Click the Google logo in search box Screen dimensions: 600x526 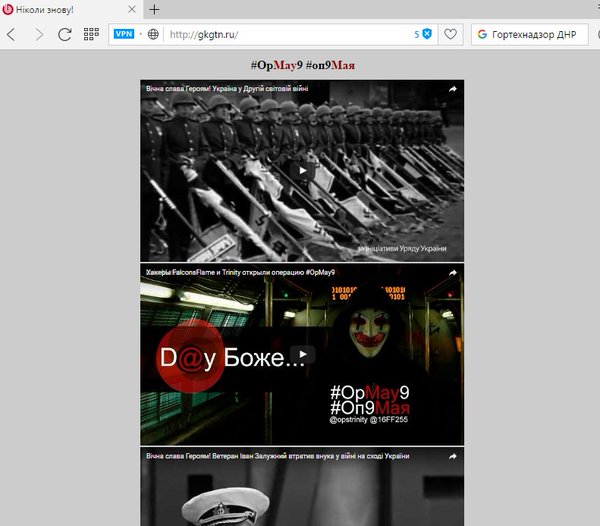[482, 34]
